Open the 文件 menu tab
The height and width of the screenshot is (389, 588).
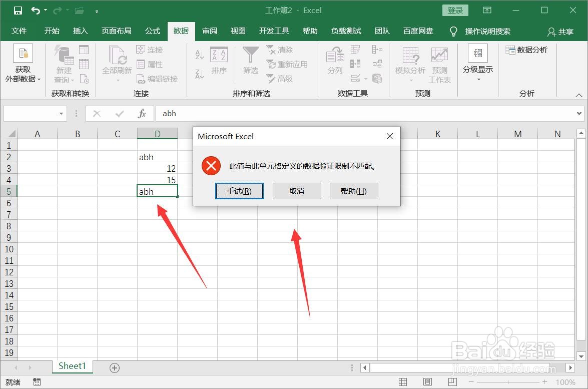(19, 31)
